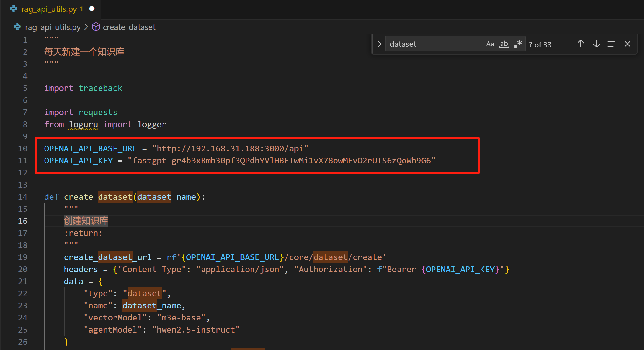The width and height of the screenshot is (644, 350).
Task: Click the fastgpt API key string
Action: coord(281,161)
